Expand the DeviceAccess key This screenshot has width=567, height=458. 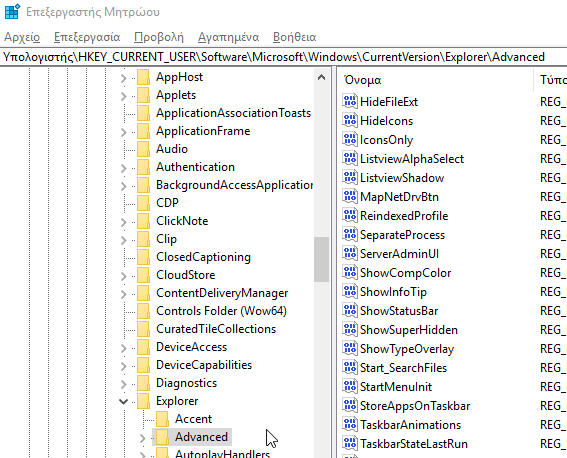click(x=124, y=348)
